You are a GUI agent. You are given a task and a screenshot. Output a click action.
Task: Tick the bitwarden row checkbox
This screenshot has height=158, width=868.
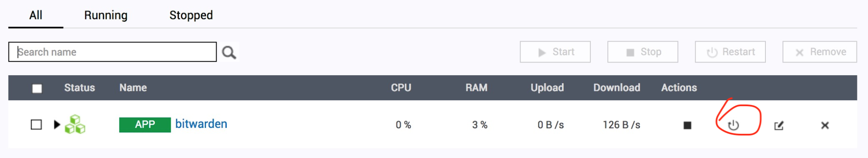coord(36,124)
